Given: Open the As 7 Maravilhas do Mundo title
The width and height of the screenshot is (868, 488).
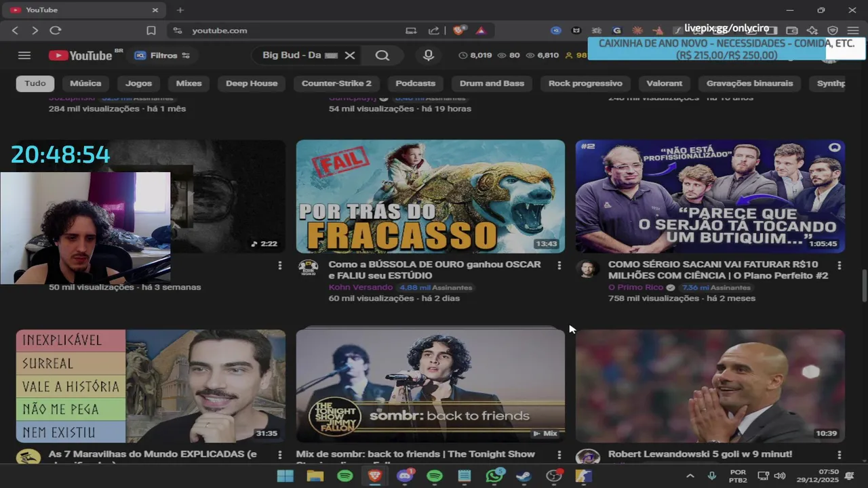Looking at the screenshot, I should click(x=153, y=454).
